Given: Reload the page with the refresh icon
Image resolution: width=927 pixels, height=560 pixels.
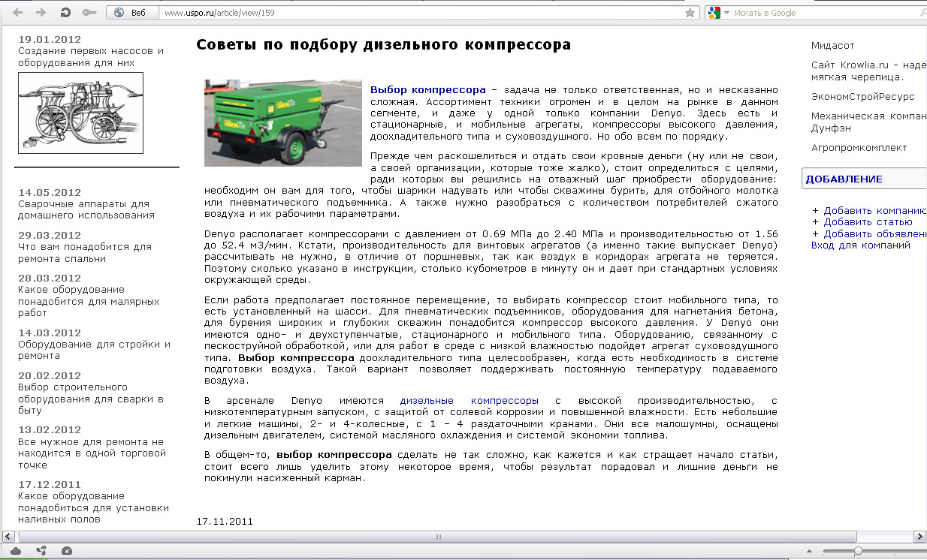Looking at the screenshot, I should [x=65, y=13].
